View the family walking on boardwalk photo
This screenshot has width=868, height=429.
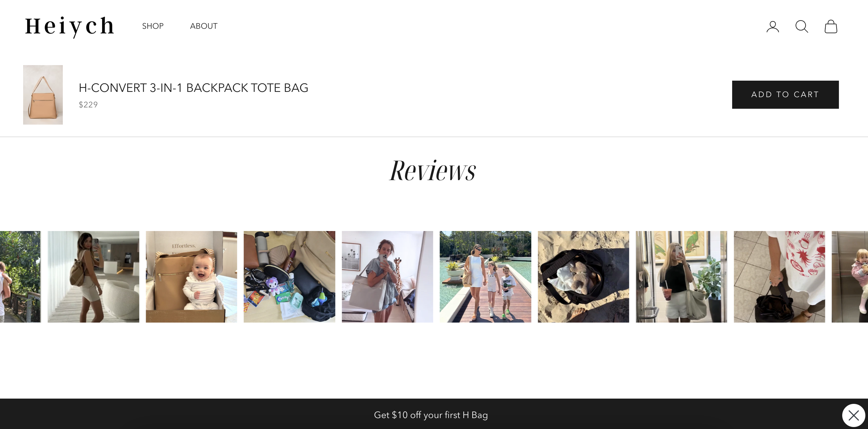click(x=485, y=276)
